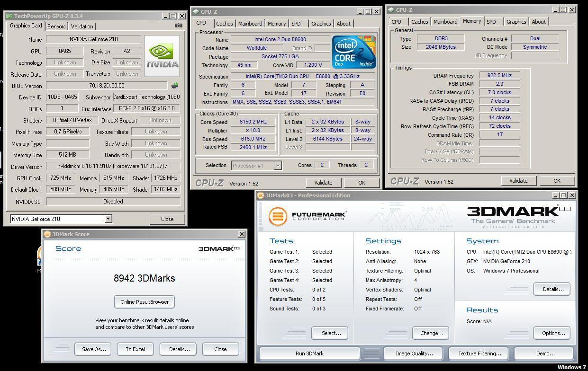Select CPU tab in CPU-Z memory window
Image resolution: width=588 pixels, height=371 pixels.
pos(397,22)
